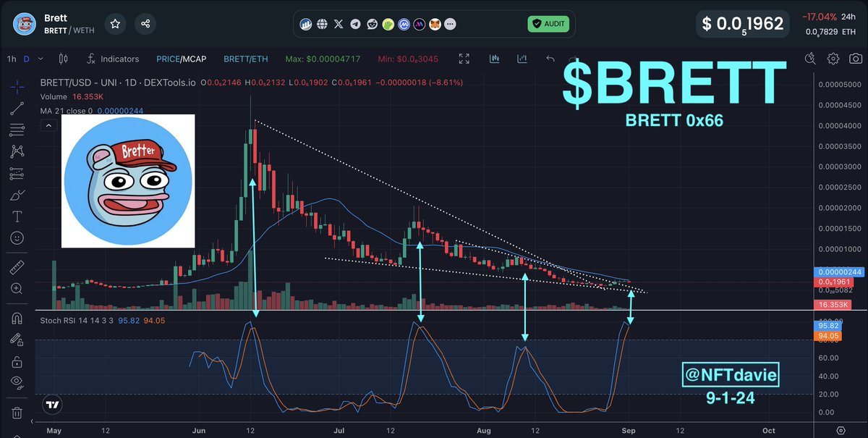Click the blue 0.00000244 MA price label
This screenshot has width=868, height=438.
coord(840,271)
